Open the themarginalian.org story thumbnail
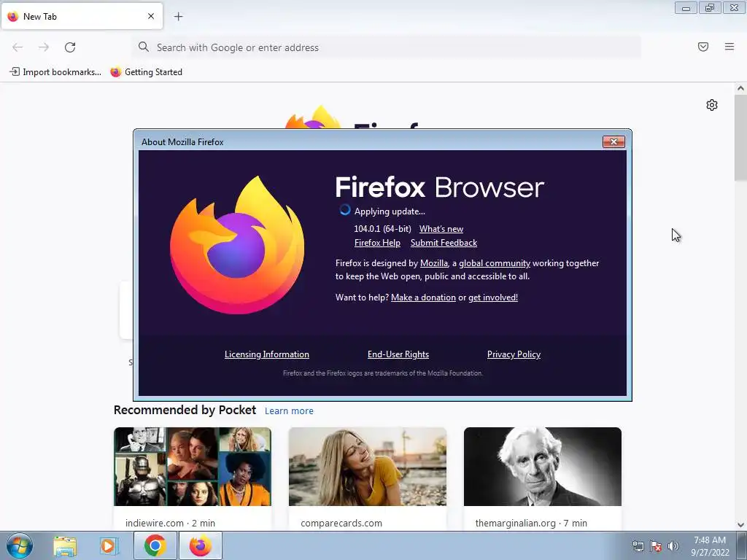 click(x=543, y=467)
